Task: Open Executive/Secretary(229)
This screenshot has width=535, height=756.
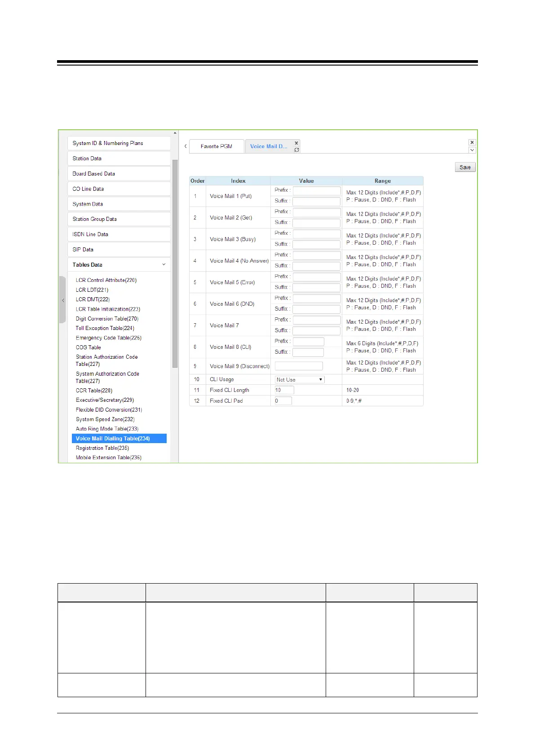Action: point(105,400)
